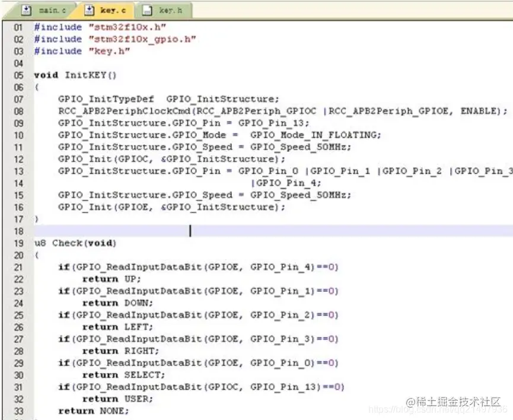The width and height of the screenshot is (513, 420).
Task: Click 'u8 Check(void)' function declaration
Action: (75, 243)
